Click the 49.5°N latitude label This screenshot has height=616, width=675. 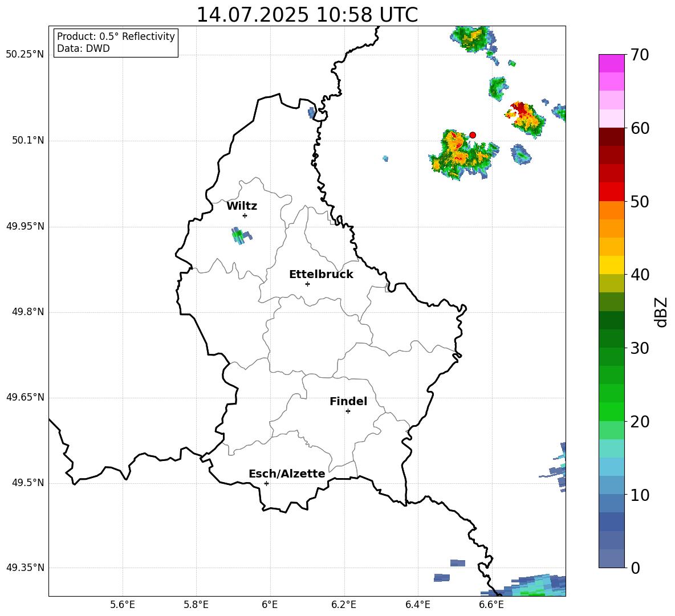click(x=29, y=483)
